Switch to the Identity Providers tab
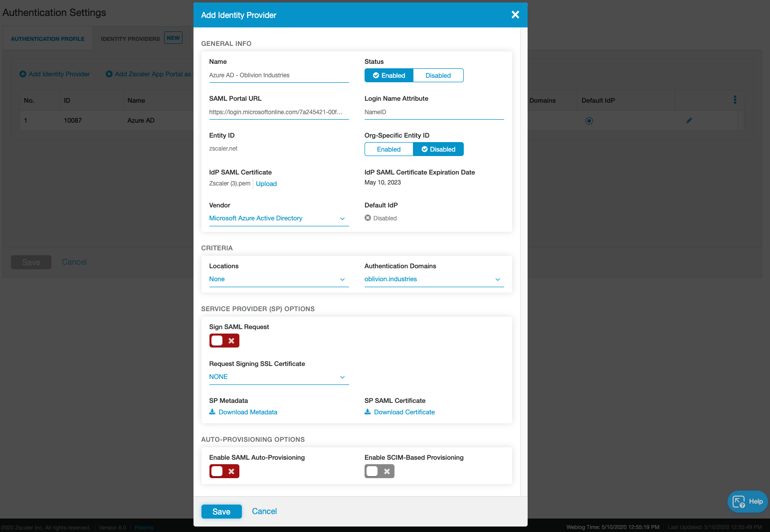Viewport: 770px width, 532px height. 130,39
